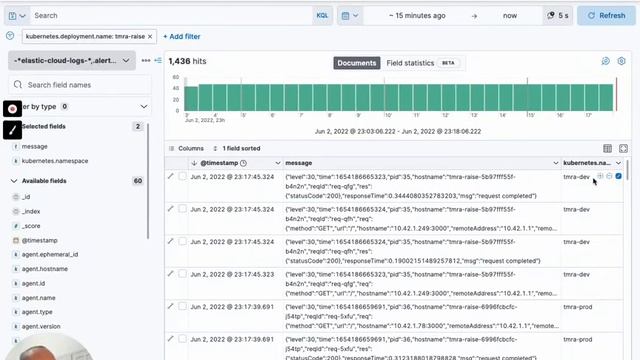Expand the last 23:17:39.691 row
Screen dimensions: 640x360
[x=171, y=339]
